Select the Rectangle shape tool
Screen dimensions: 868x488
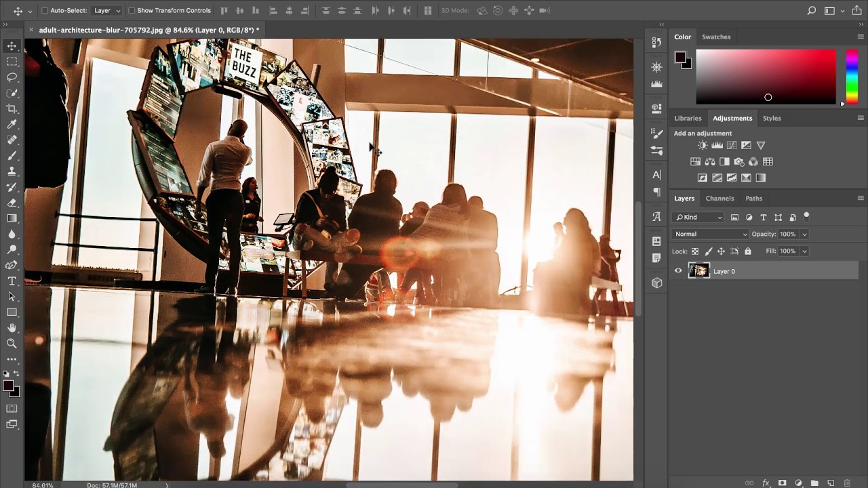coord(12,312)
